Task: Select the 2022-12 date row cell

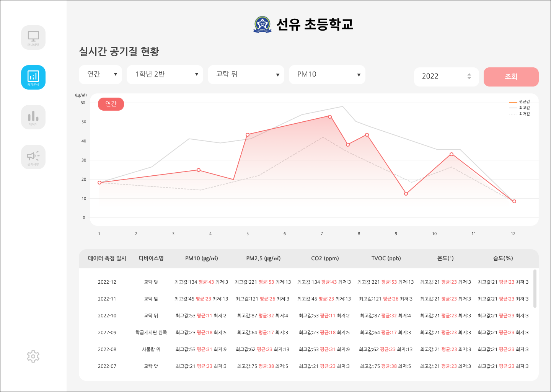Action: (x=107, y=282)
